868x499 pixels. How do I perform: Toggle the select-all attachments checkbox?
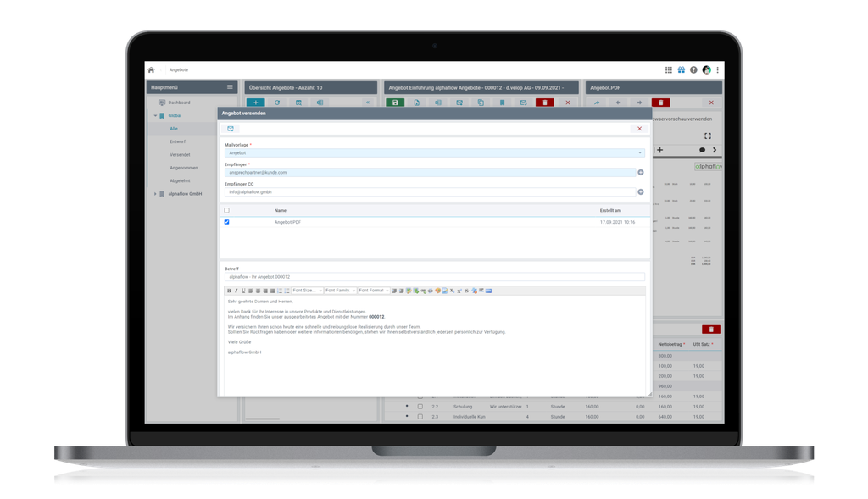pos(226,210)
